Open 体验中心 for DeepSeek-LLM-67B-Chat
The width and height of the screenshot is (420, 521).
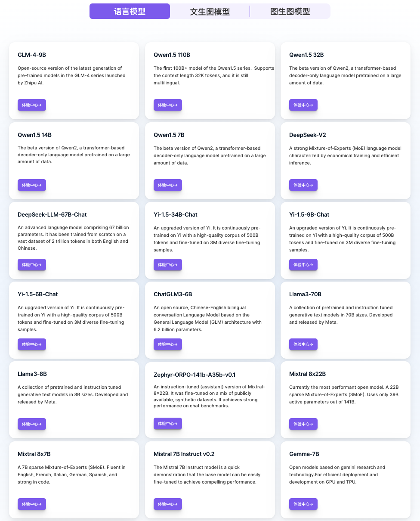32,265
